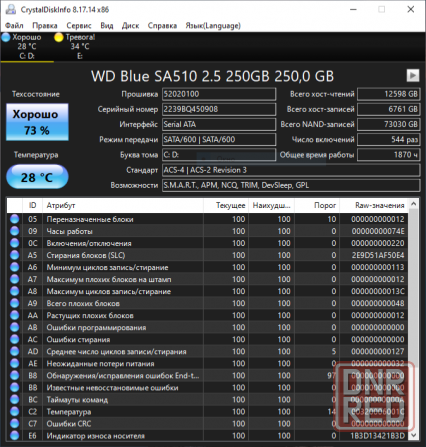426x447 pixels.
Task: Open the Вид menu
Action: [107, 26]
